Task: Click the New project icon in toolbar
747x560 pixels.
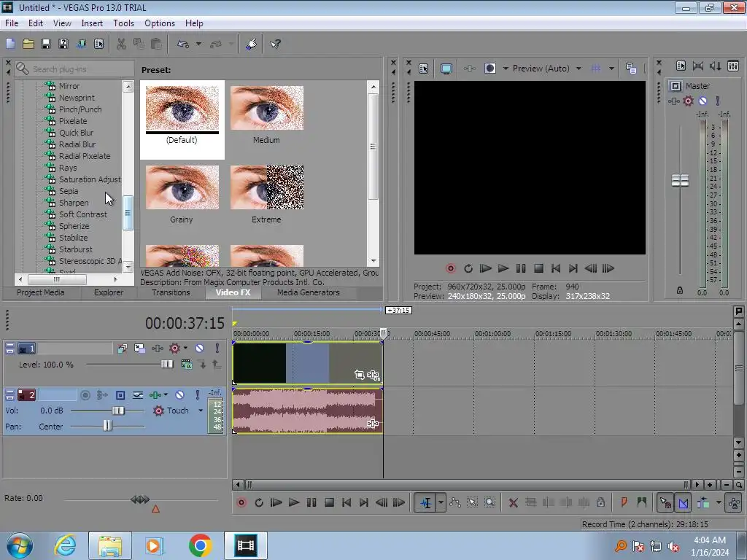Action: pyautogui.click(x=10, y=44)
